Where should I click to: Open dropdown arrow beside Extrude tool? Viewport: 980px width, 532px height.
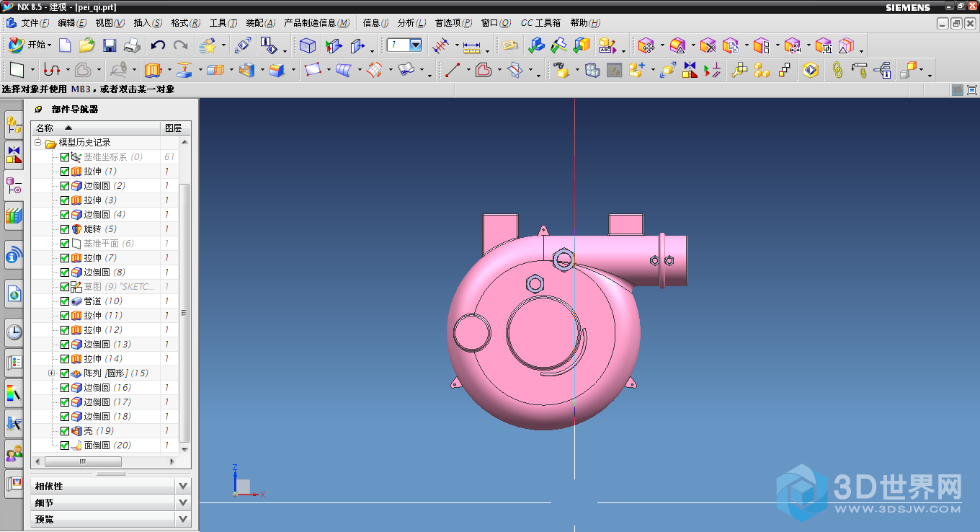pos(170,70)
